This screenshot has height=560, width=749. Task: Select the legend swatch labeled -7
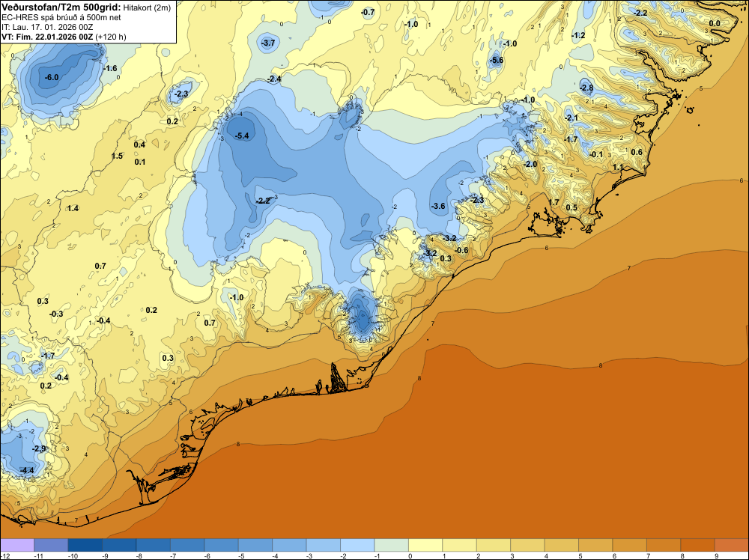(x=187, y=545)
